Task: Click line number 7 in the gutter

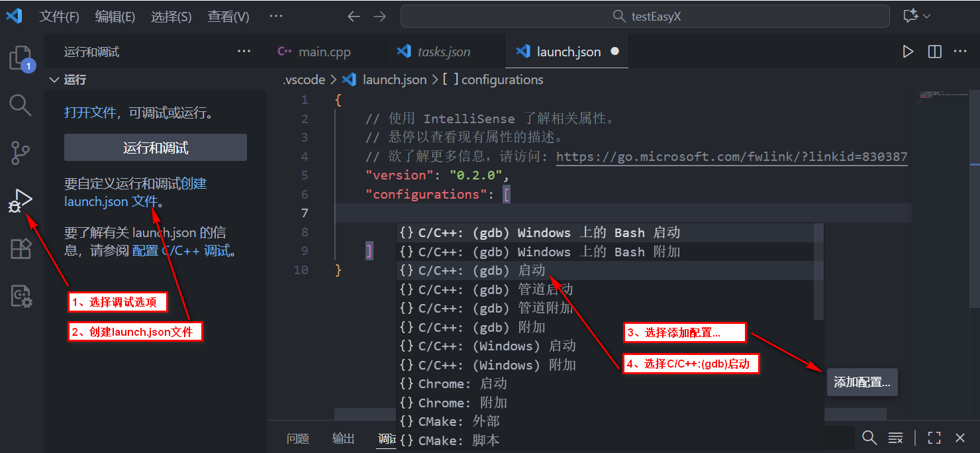Action: [305, 213]
